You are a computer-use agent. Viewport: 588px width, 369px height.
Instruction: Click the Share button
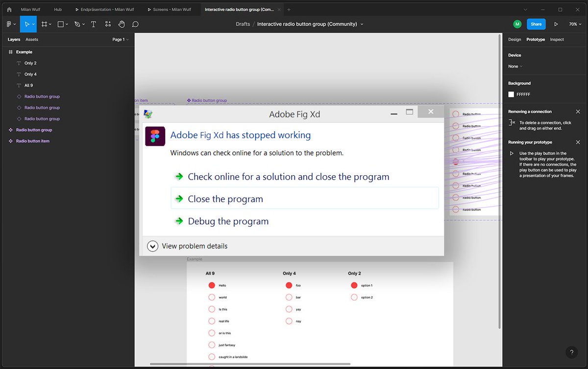coord(536,24)
